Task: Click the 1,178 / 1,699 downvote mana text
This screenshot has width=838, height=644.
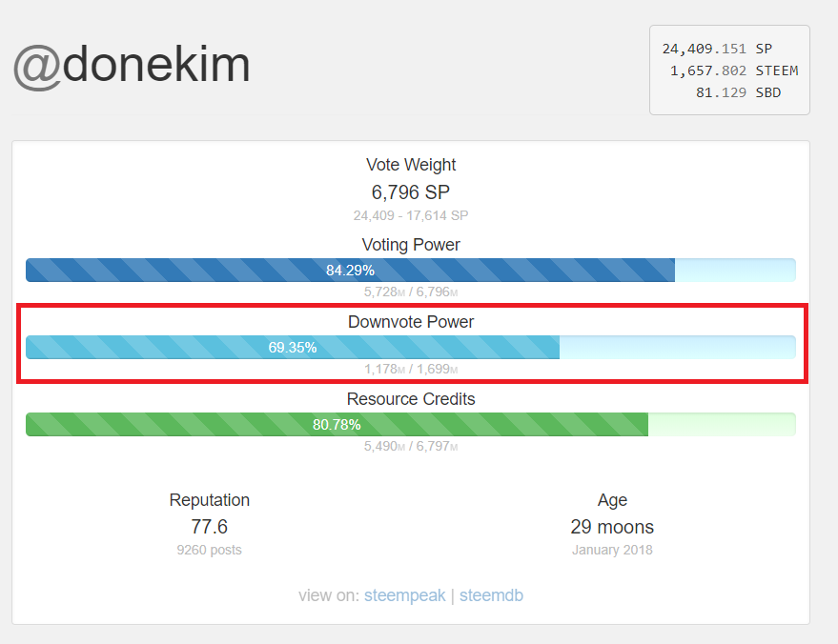Action: pos(411,370)
